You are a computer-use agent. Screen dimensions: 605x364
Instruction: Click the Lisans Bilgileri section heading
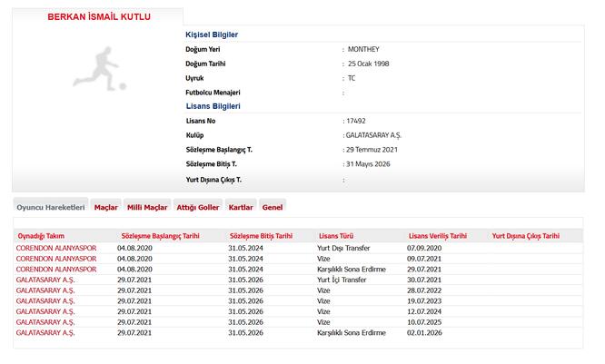point(213,106)
